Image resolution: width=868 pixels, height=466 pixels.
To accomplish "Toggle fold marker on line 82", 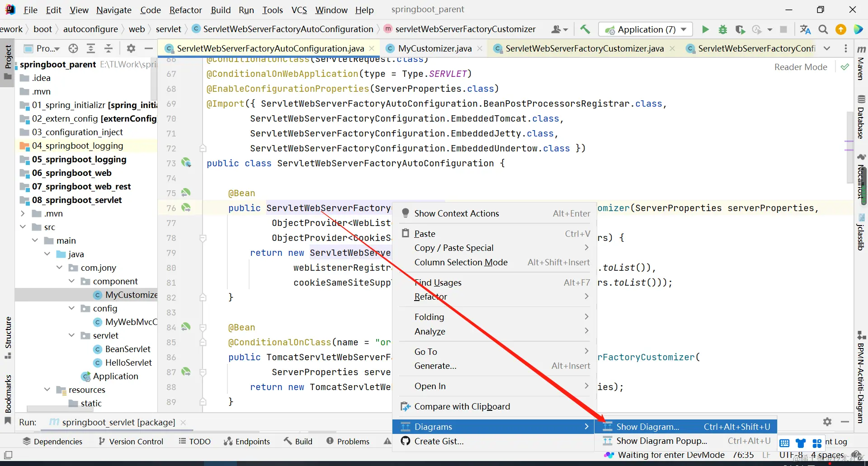I will coord(203,297).
